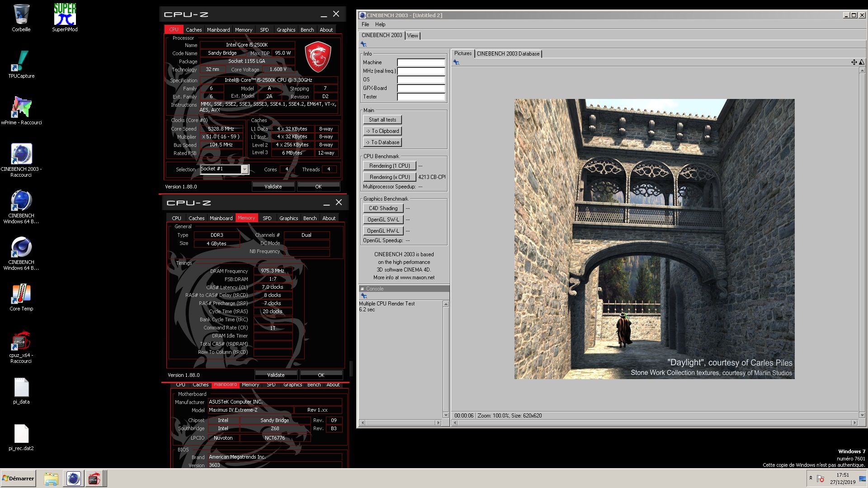
Task: Click the move-picture cross arrows icon in Cinebench
Action: pyautogui.click(x=854, y=62)
